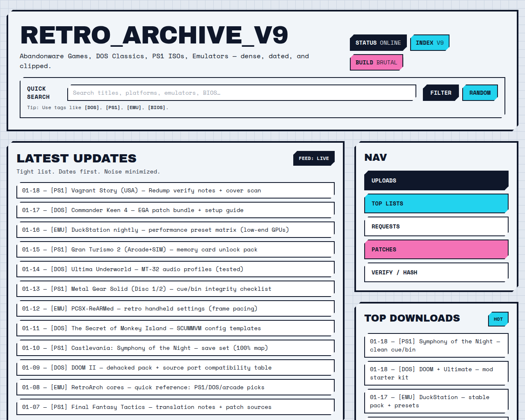Click the [DOS] tag in the search tip
This screenshot has height=420, width=525.
pyautogui.click(x=91, y=107)
